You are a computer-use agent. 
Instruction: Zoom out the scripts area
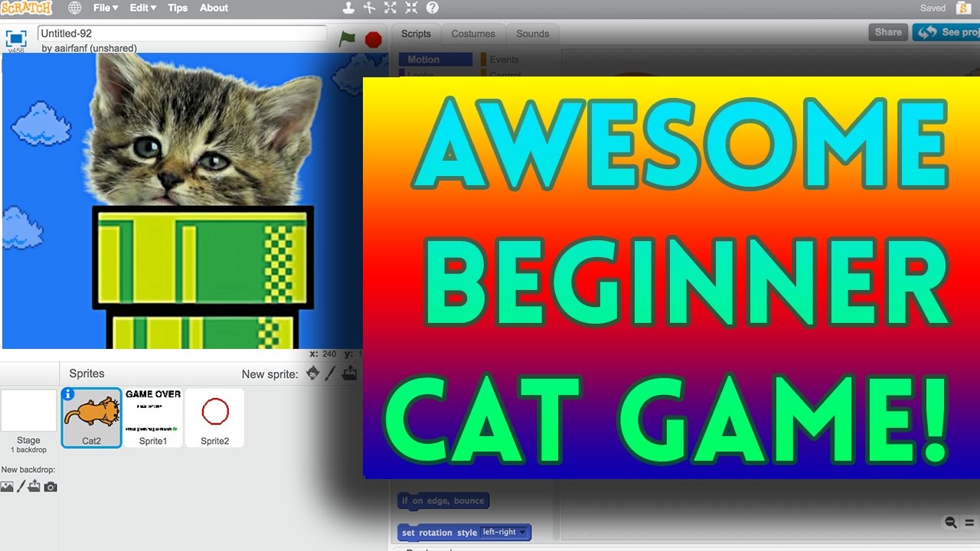click(x=951, y=523)
